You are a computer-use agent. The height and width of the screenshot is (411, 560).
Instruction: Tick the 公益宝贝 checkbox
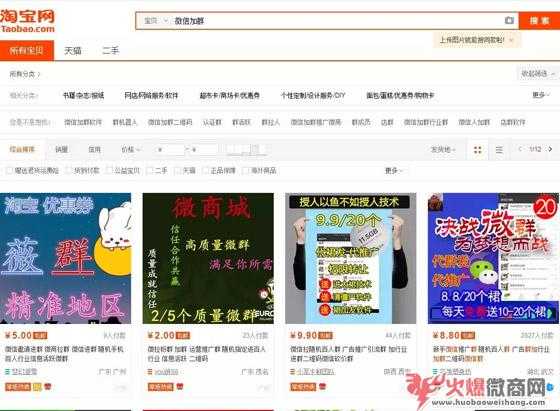point(109,171)
